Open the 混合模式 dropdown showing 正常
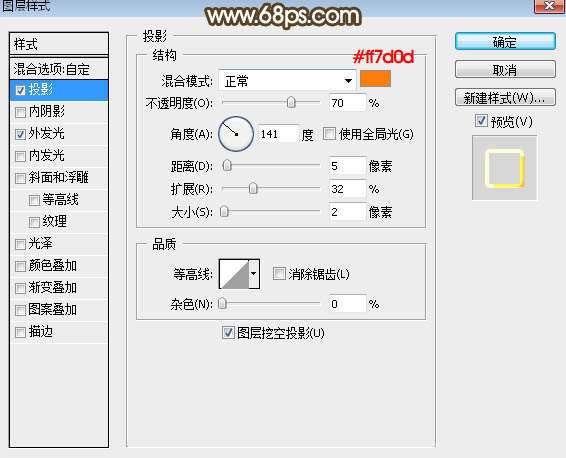 (287, 80)
